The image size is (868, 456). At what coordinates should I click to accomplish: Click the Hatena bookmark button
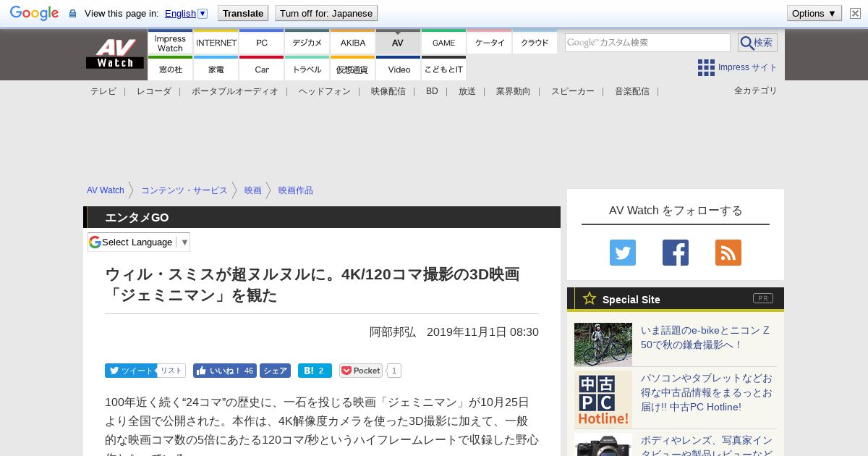point(315,371)
